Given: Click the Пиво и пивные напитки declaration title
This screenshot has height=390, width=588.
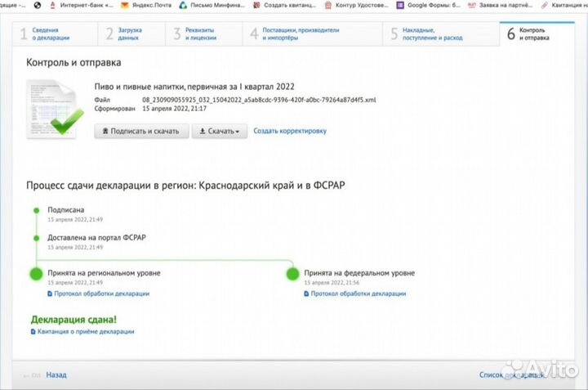Looking at the screenshot, I should (194, 87).
